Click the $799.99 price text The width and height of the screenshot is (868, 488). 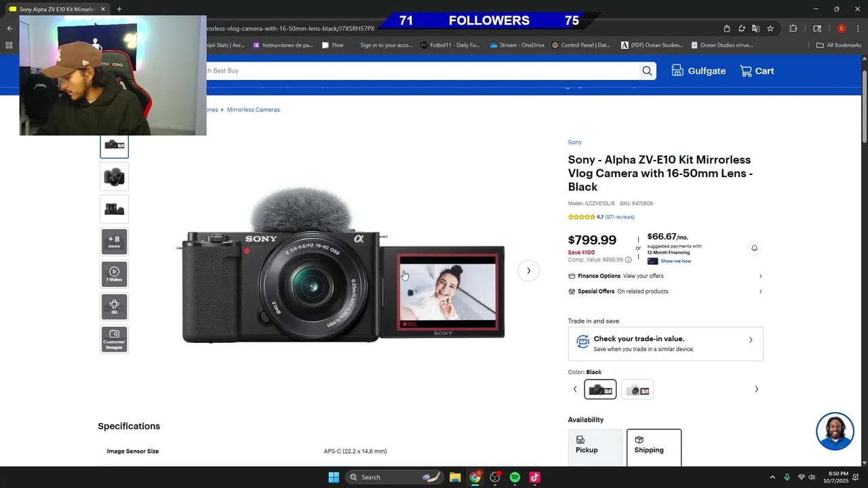592,240
